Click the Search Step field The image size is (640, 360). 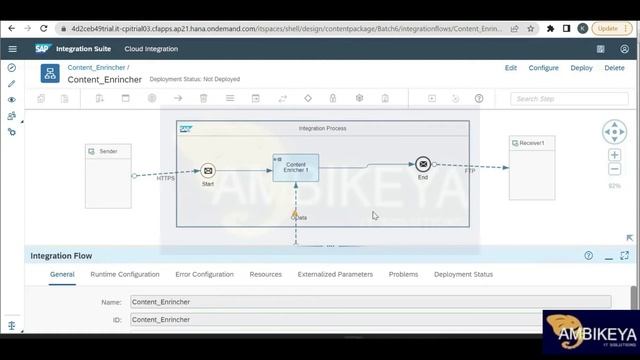(x=569, y=99)
